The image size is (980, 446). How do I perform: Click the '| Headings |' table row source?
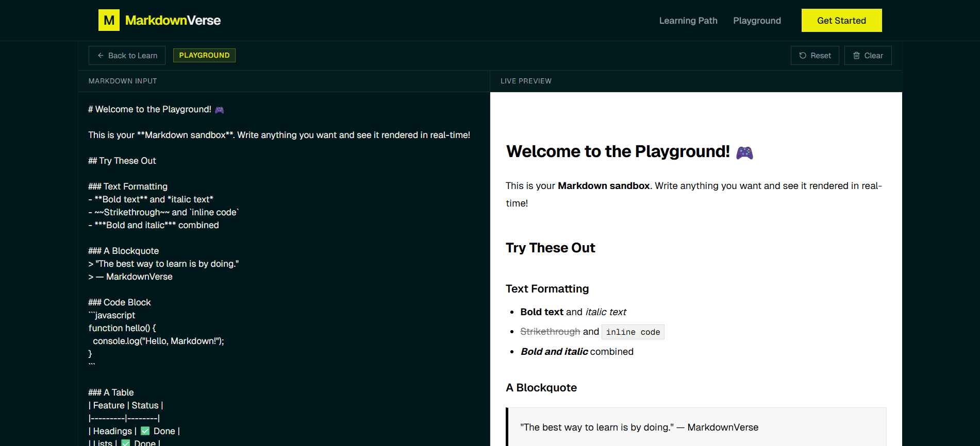pos(134,431)
